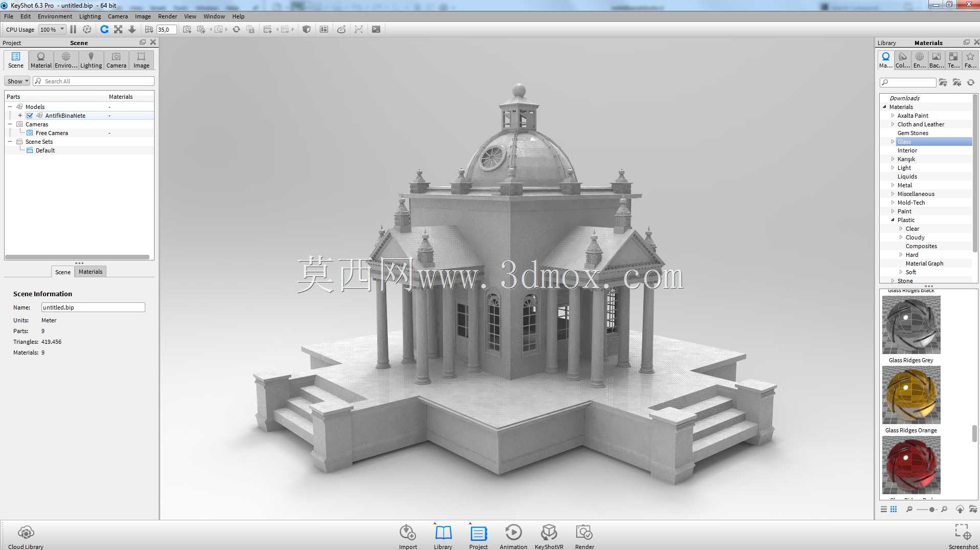The image size is (980, 550).
Task: Open the Environment menu
Action: [55, 16]
